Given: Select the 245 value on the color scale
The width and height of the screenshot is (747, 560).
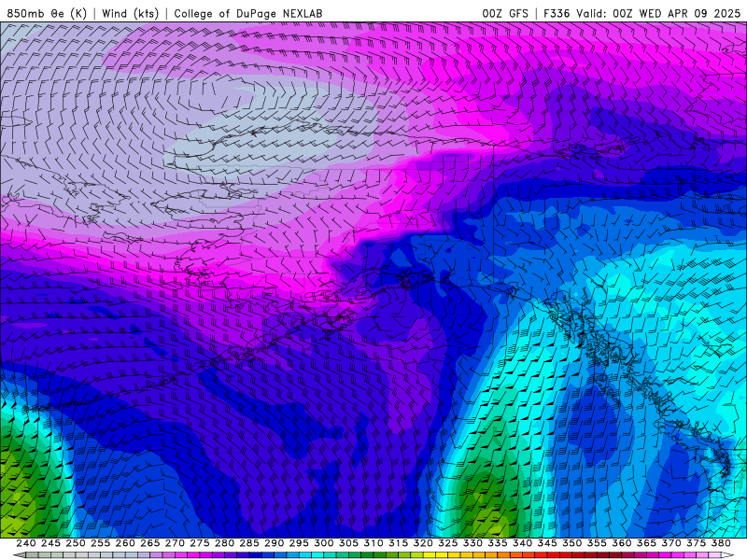Looking at the screenshot, I should (x=50, y=543).
